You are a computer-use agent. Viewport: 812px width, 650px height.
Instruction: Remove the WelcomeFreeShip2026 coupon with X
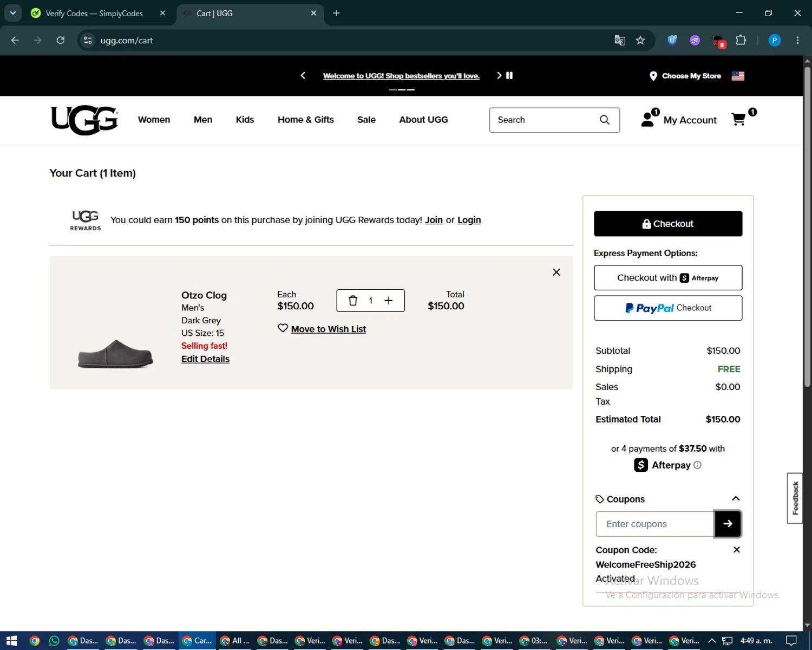coord(736,549)
